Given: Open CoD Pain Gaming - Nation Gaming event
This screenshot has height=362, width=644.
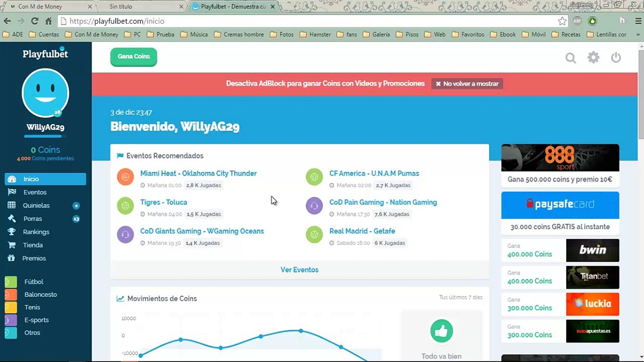Looking at the screenshot, I should tap(383, 202).
